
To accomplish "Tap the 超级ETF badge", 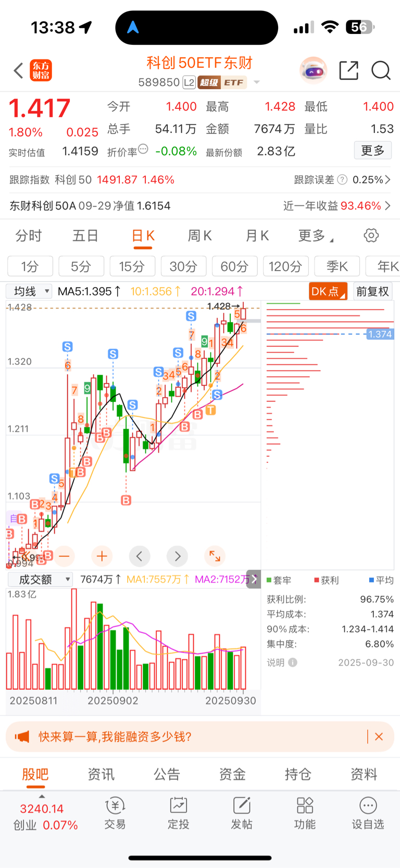I will [222, 82].
